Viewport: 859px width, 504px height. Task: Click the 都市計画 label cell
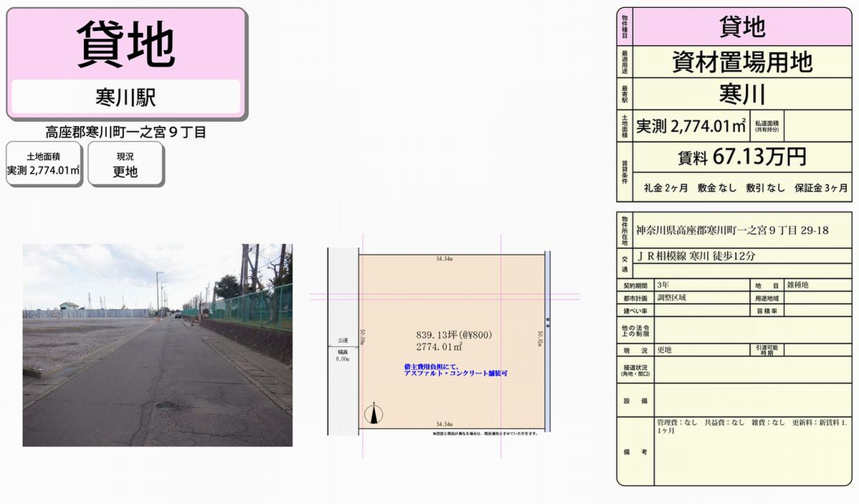pos(635,298)
